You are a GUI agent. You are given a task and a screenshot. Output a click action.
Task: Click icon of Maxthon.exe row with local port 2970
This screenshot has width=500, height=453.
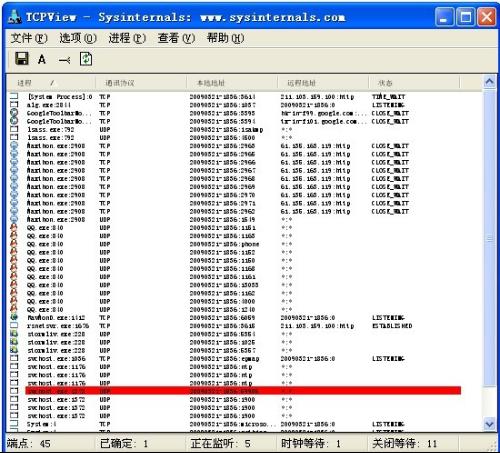[x=14, y=195]
